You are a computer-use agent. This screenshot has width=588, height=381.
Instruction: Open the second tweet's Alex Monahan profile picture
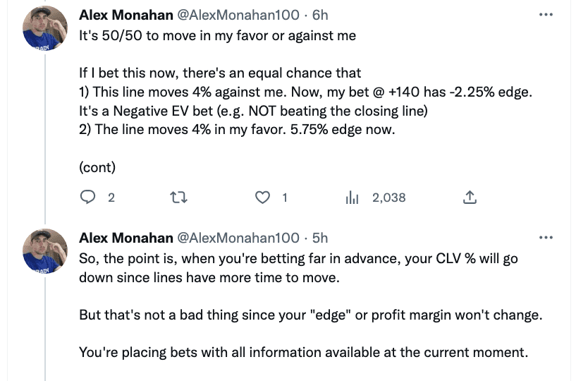tap(45, 250)
